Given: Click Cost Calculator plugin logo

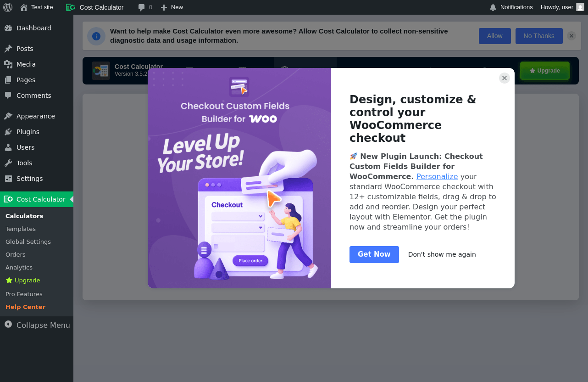Looking at the screenshot, I should (x=101, y=71).
